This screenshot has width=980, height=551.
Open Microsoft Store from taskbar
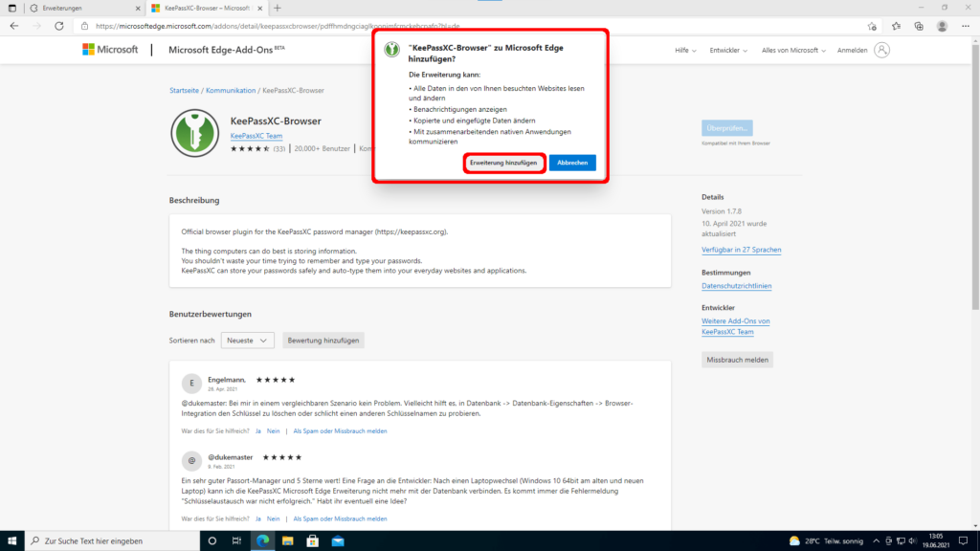pyautogui.click(x=313, y=541)
